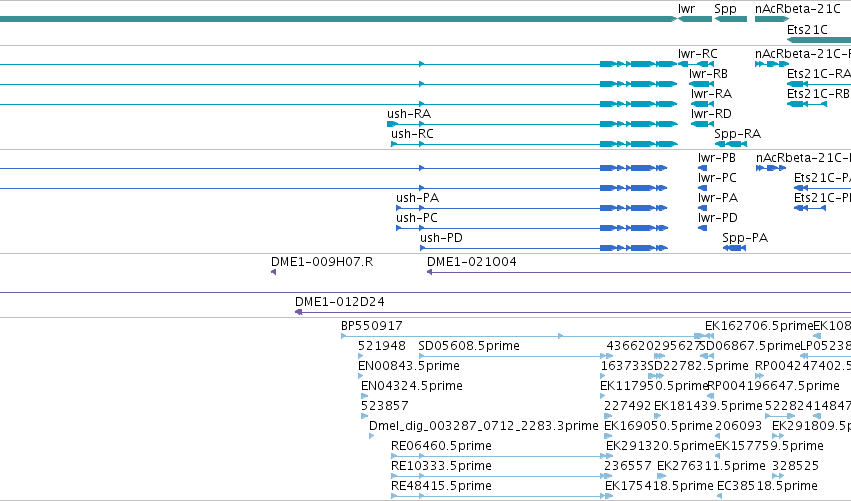851x501 pixels.
Task: Select the DME1-021O04 clone label
Action: pyautogui.click(x=472, y=262)
